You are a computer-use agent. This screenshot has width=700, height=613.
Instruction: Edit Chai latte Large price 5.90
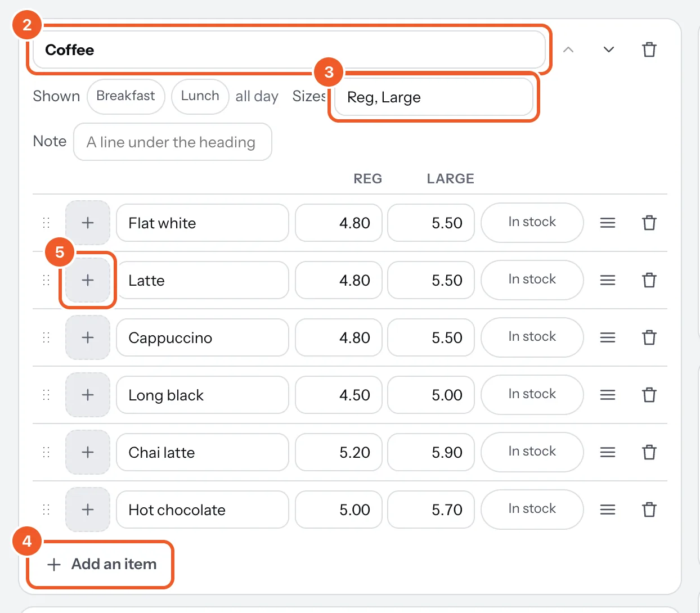(431, 452)
